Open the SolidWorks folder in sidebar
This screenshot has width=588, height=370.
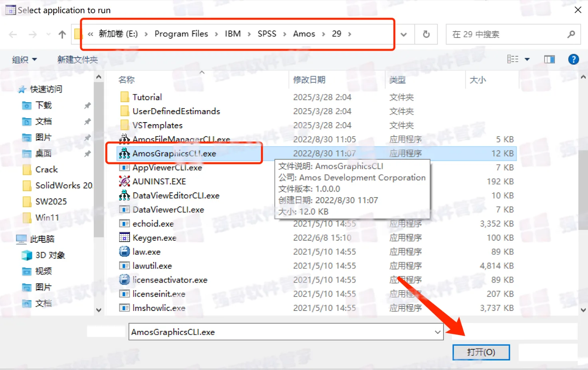[x=57, y=186]
